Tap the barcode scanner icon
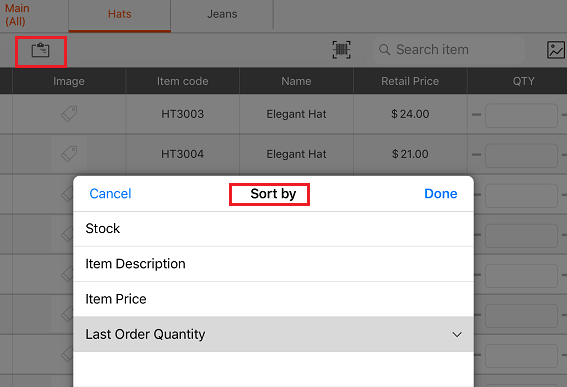Viewport: 567px width, 387px height. [x=341, y=50]
